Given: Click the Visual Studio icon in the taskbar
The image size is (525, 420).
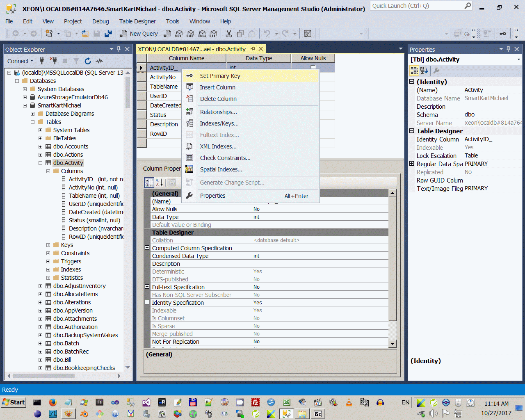Looking at the screenshot, I should pos(146,402).
